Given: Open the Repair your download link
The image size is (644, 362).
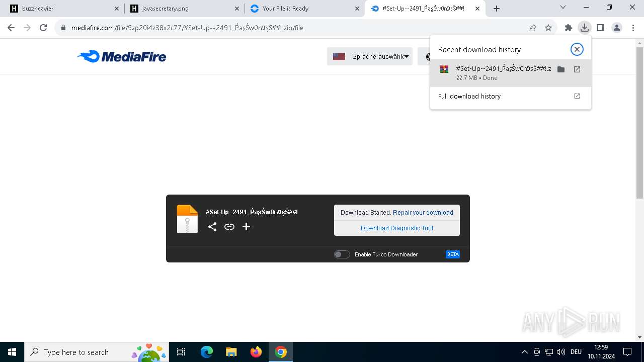Looking at the screenshot, I should [423, 213].
